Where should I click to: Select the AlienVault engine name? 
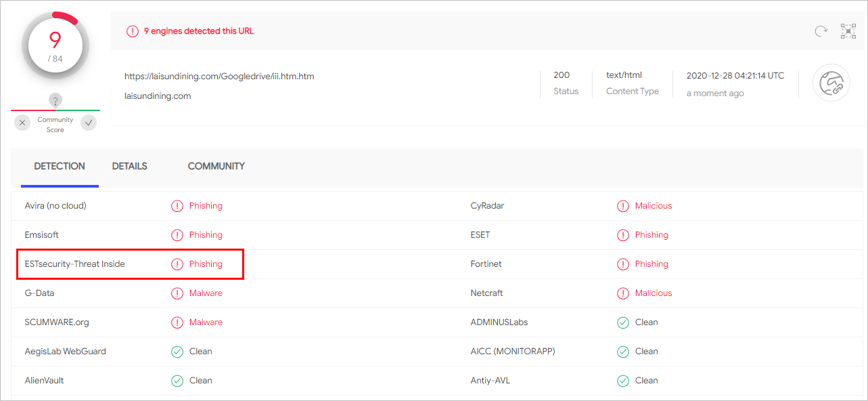tap(45, 381)
